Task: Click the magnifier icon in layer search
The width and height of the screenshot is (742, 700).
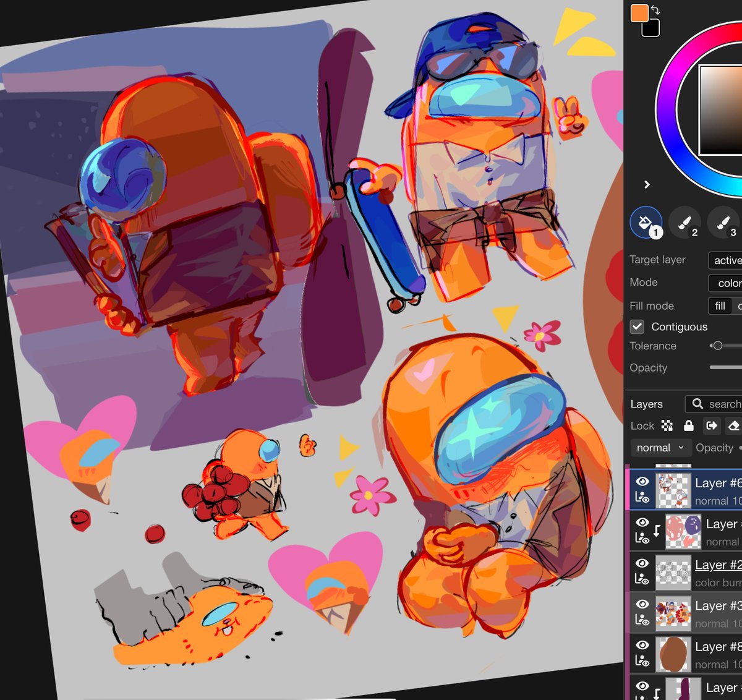Action: (698, 404)
